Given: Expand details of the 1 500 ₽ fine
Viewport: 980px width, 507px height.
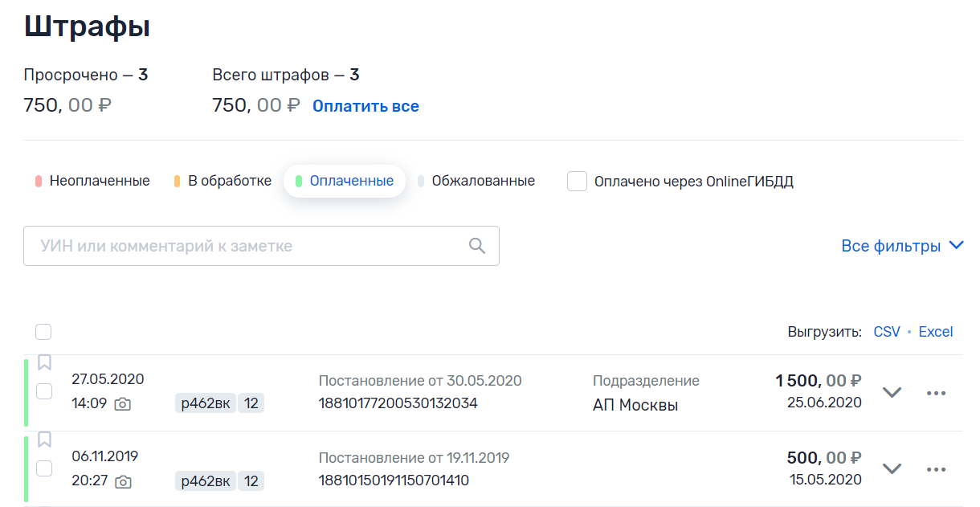Looking at the screenshot, I should tap(892, 393).
